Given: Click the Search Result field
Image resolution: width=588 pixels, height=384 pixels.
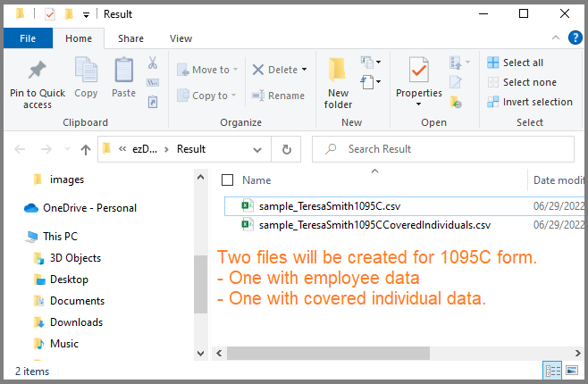Looking at the screenshot, I should click(443, 149).
